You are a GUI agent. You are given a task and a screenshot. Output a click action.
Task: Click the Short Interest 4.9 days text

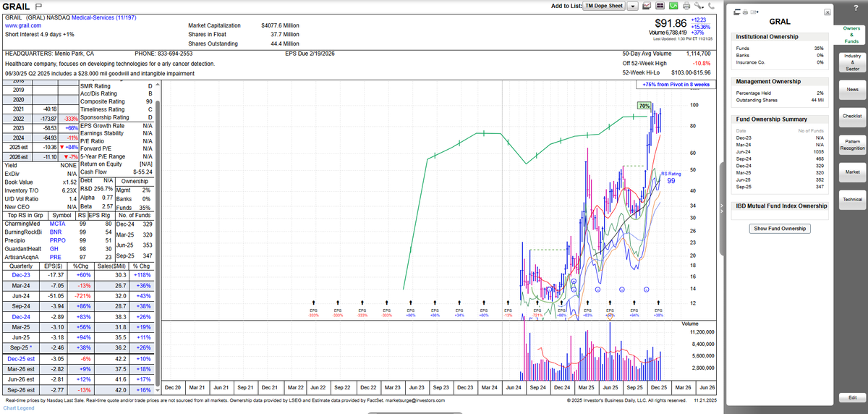click(39, 34)
